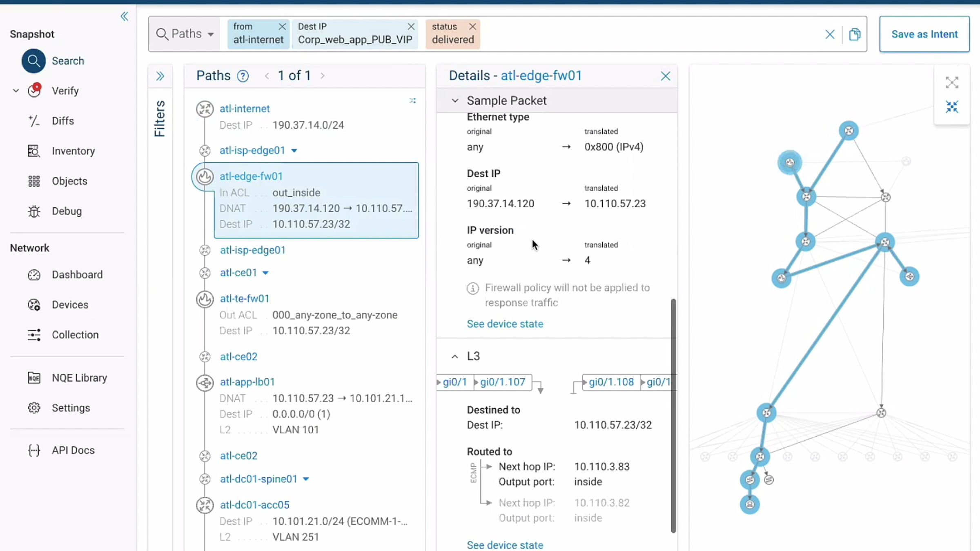Screen dimensions: 980x551
Task: Go to Dashboard under Network
Action: click(x=77, y=275)
